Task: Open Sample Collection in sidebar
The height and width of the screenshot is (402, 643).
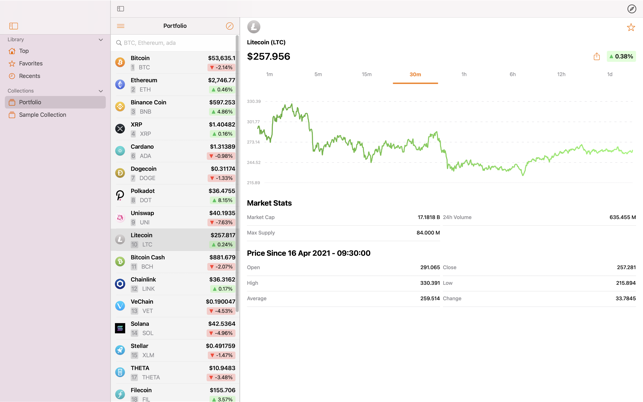Action: point(55,115)
